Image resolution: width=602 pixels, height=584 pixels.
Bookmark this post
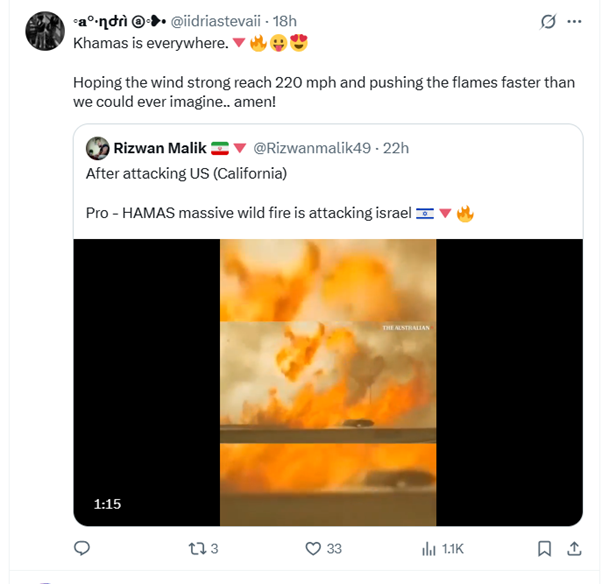point(544,549)
